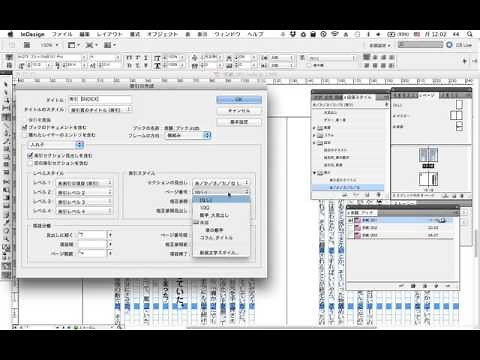480x360 pixels.
Task: Open Adobe Bridge from the application bar
Action: [27, 45]
